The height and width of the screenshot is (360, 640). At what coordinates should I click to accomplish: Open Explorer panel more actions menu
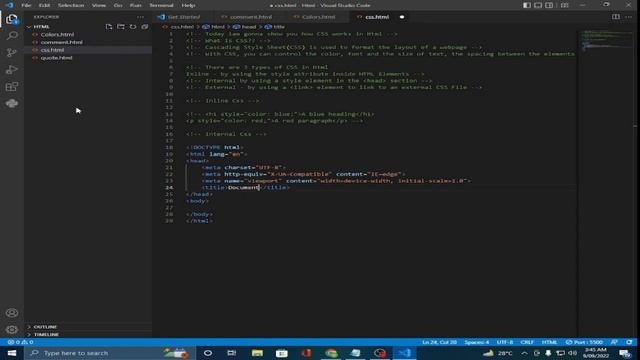140,17
